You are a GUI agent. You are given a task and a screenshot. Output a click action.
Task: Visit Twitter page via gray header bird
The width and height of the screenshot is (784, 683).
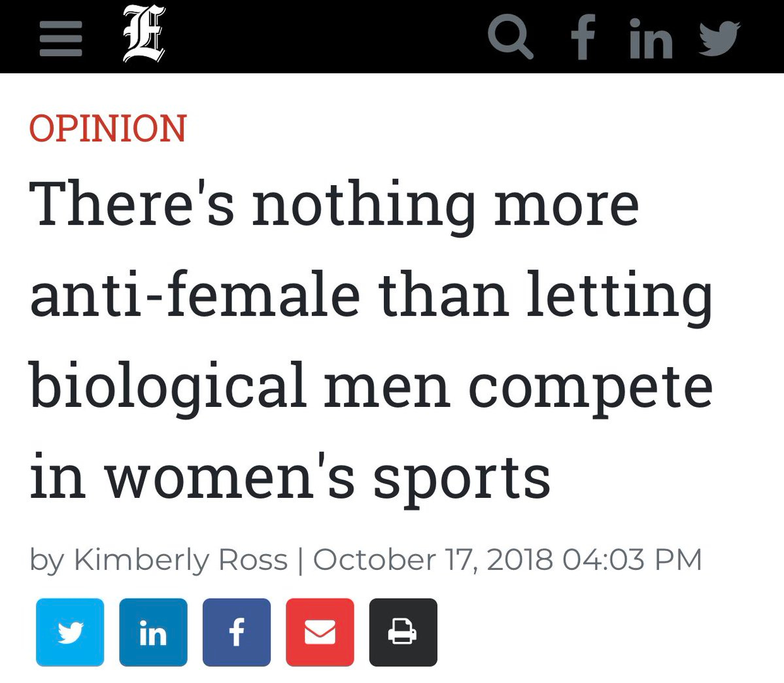coord(719,38)
